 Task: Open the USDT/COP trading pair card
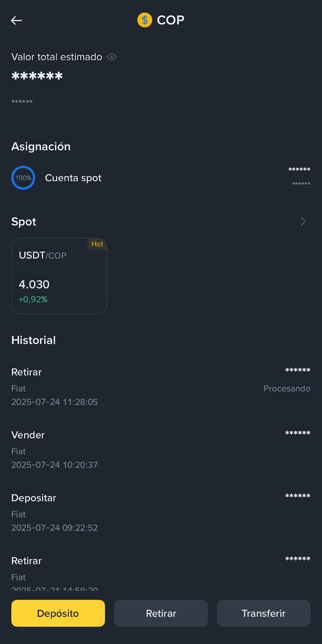[59, 276]
